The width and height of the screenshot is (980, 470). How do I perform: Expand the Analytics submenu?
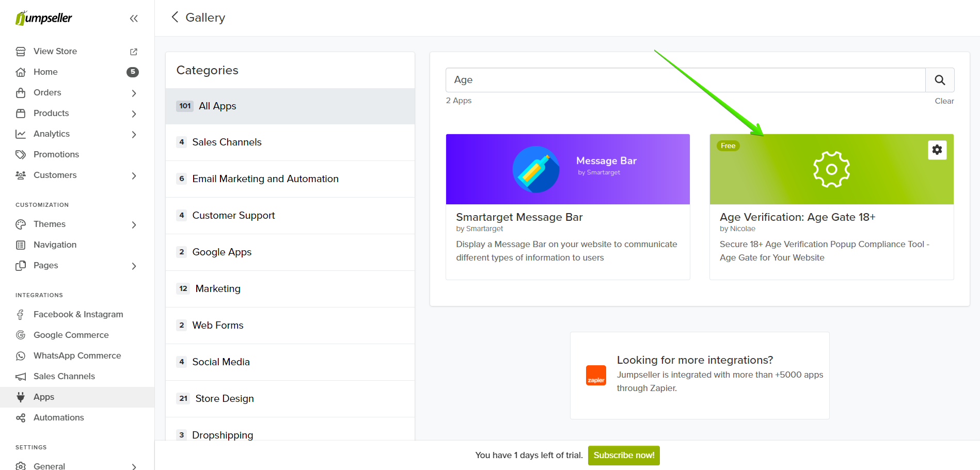coord(134,134)
